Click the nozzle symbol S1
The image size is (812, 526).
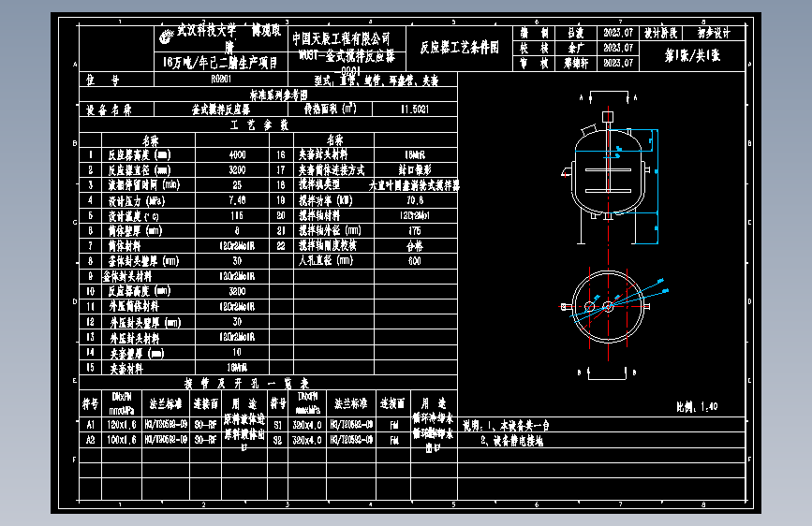click(277, 425)
